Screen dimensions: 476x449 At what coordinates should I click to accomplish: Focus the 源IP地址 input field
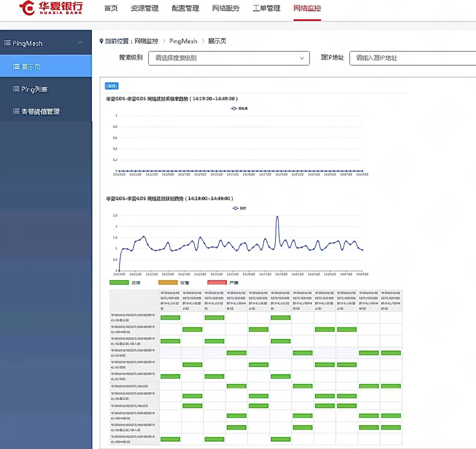coord(413,58)
